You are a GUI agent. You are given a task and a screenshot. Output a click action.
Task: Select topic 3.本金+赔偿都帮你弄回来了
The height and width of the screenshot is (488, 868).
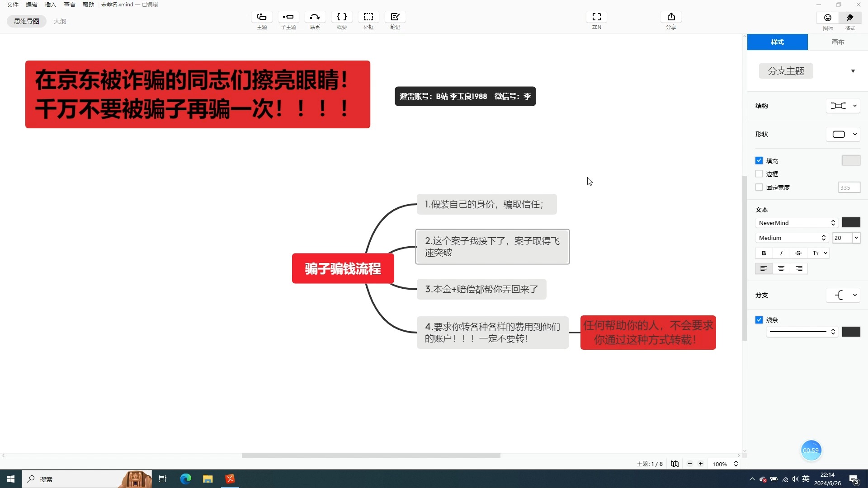point(481,289)
